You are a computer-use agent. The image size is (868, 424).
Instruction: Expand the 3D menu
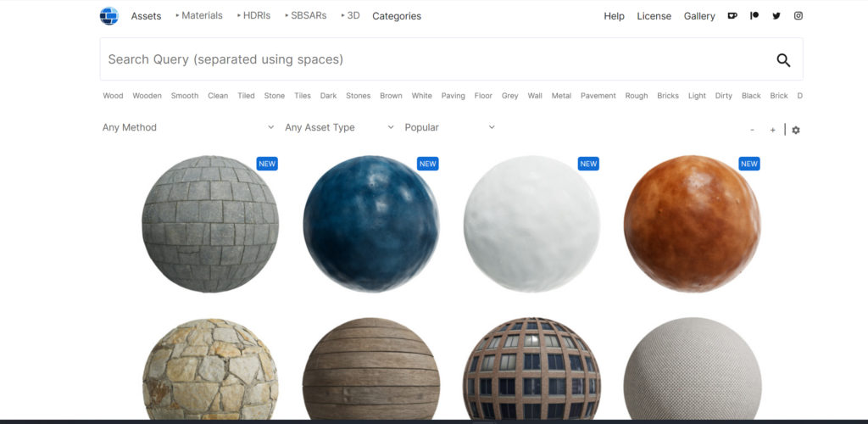(350, 15)
